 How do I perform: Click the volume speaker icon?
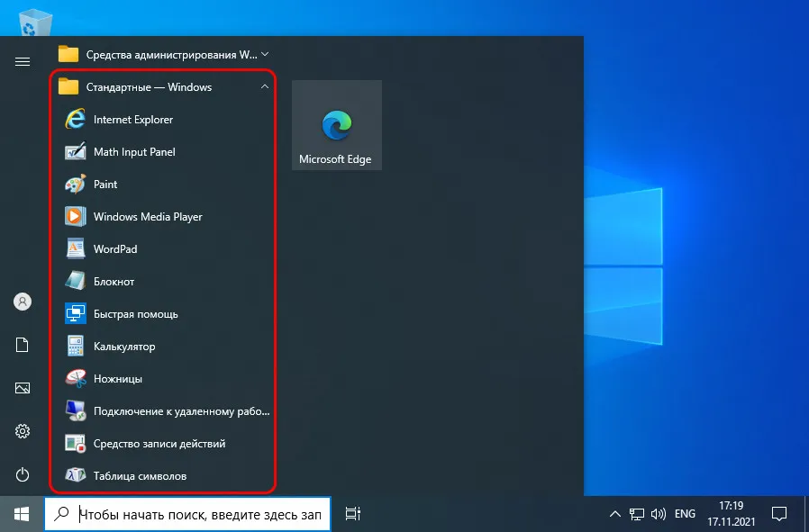point(659,514)
